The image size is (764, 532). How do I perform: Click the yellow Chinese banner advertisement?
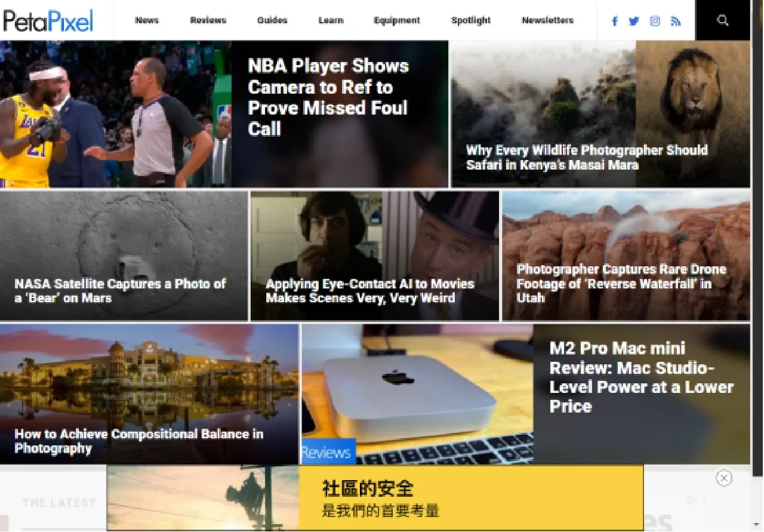coord(375,498)
